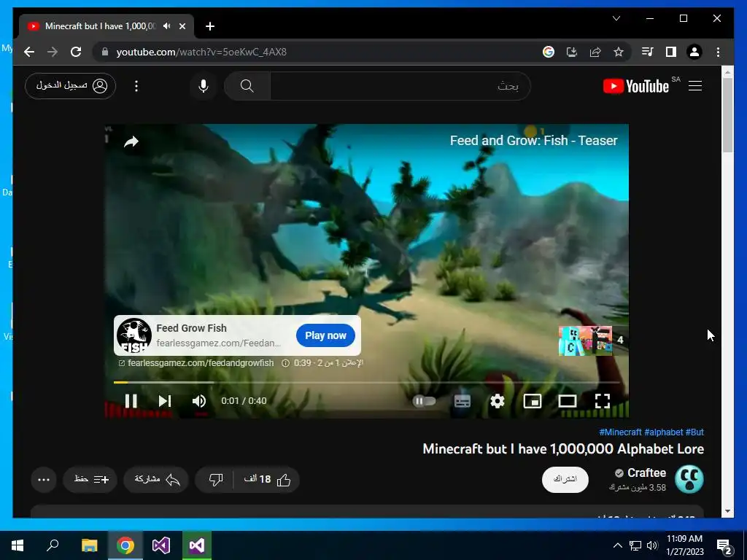The image size is (747, 560).
Task: Like the video (18 ألف)
Action: [x=267, y=480]
